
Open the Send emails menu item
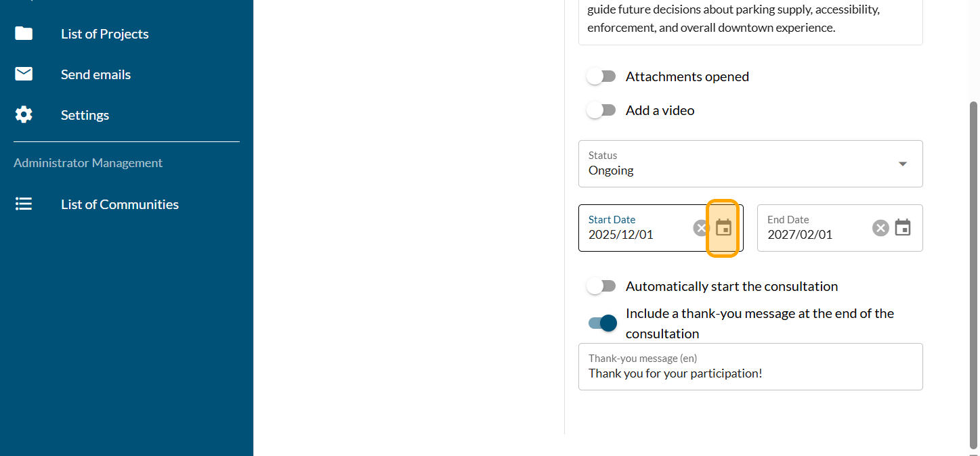[x=95, y=74]
